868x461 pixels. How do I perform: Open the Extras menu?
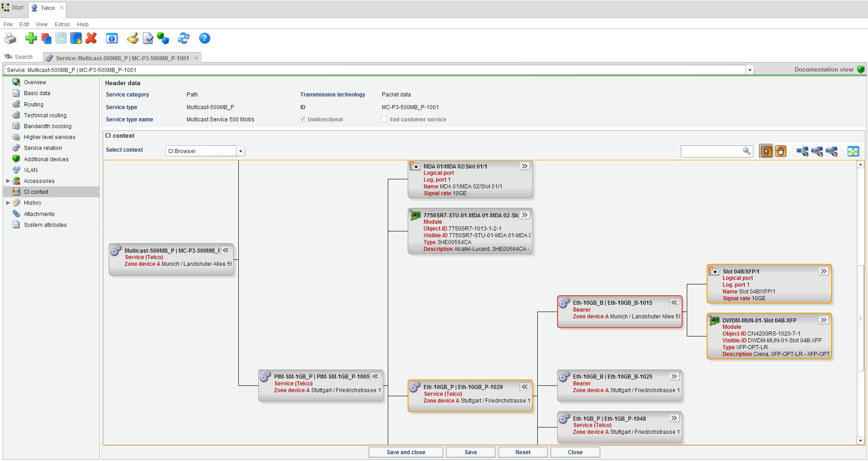[62, 24]
